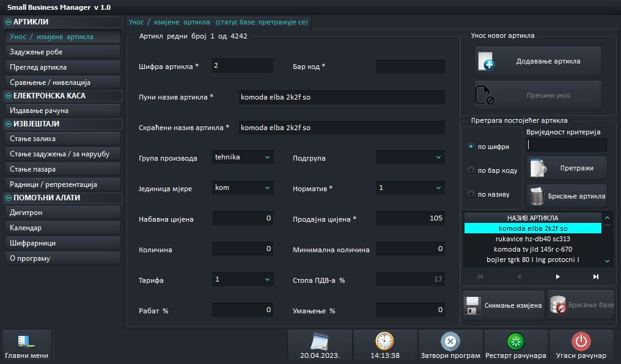Image resolution: width=621 pixels, height=364 pixels.
Task: Click Прекини унос button
Action: tap(538, 95)
